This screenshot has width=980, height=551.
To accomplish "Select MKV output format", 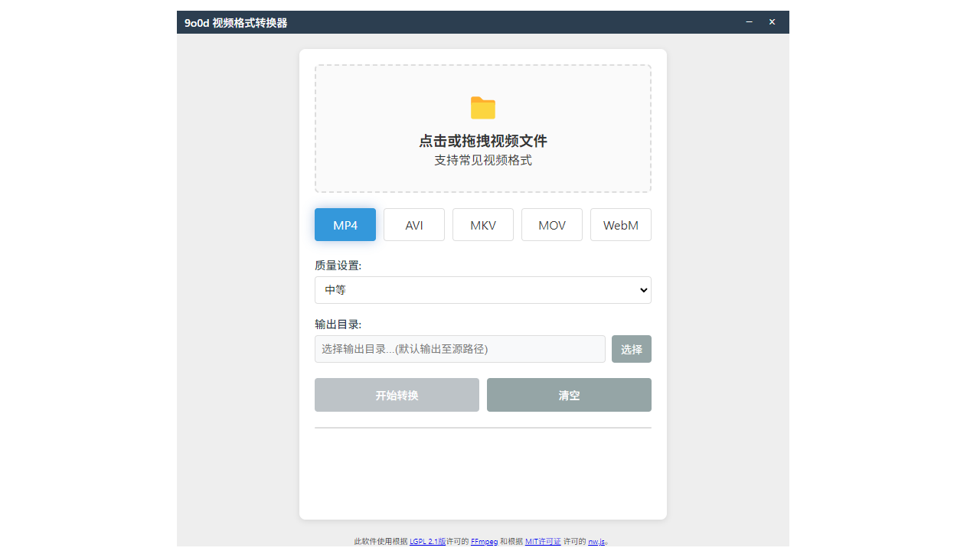I will pyautogui.click(x=482, y=224).
